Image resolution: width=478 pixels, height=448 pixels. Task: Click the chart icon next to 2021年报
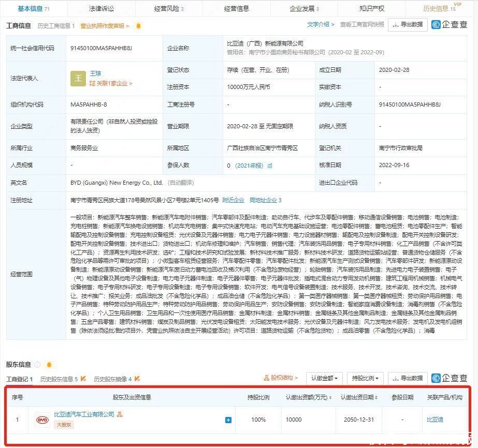click(x=270, y=166)
